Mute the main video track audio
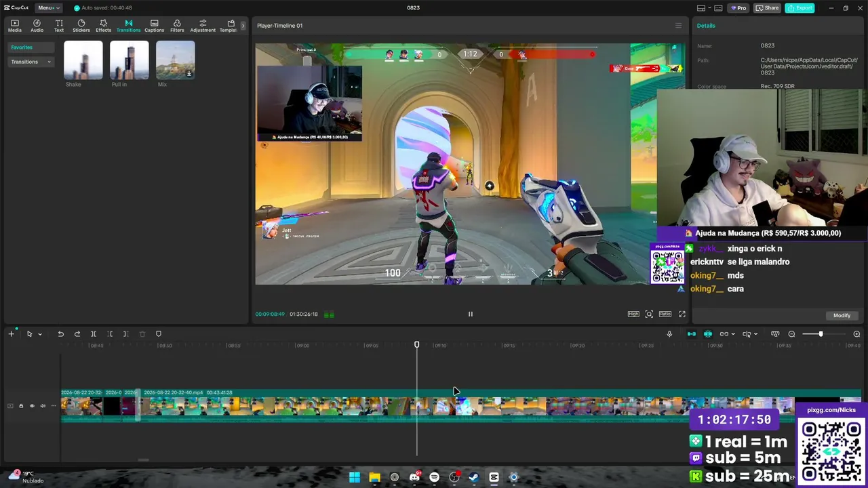Screen dimensions: 868x488 pos(43,406)
